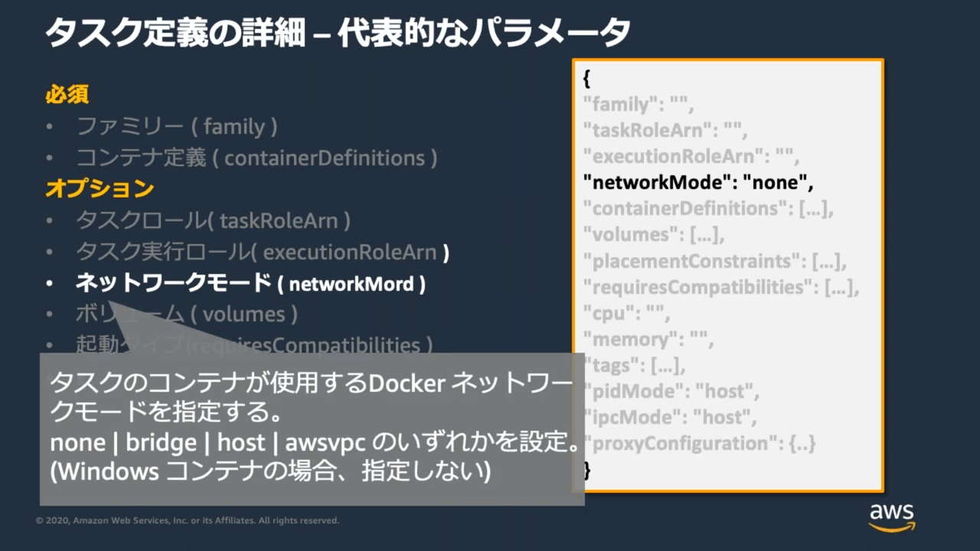Viewport: 980px width, 551px height.
Task: Click the "cpu": "" JSON line
Action: point(626,313)
